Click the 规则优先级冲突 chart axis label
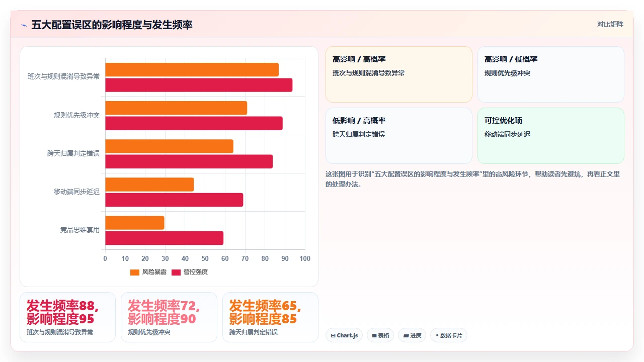Viewport: 644px width, 362px height. point(77,115)
